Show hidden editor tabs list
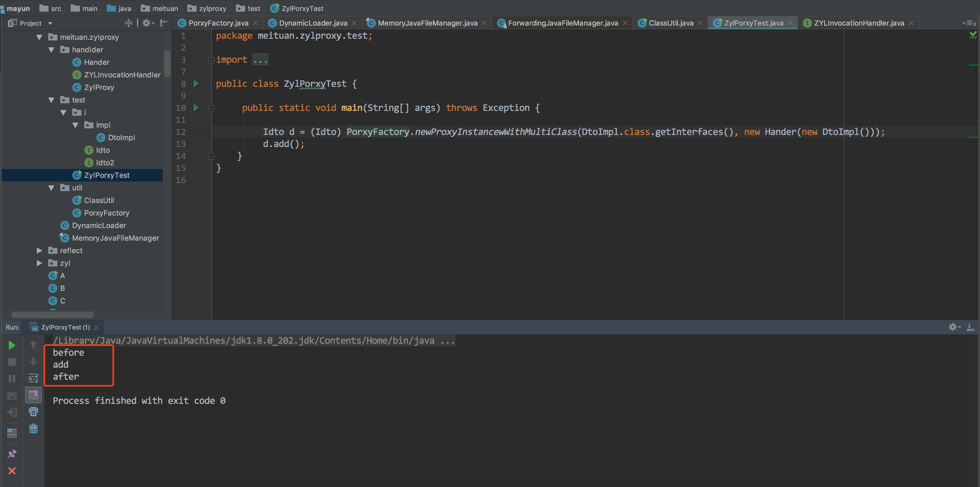The height and width of the screenshot is (487, 980). pos(969,23)
